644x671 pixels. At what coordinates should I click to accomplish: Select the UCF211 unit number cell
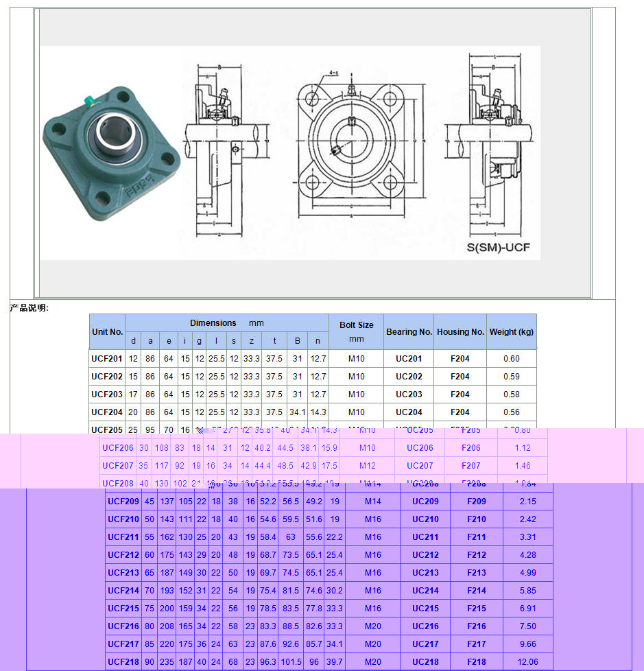pyautogui.click(x=123, y=537)
